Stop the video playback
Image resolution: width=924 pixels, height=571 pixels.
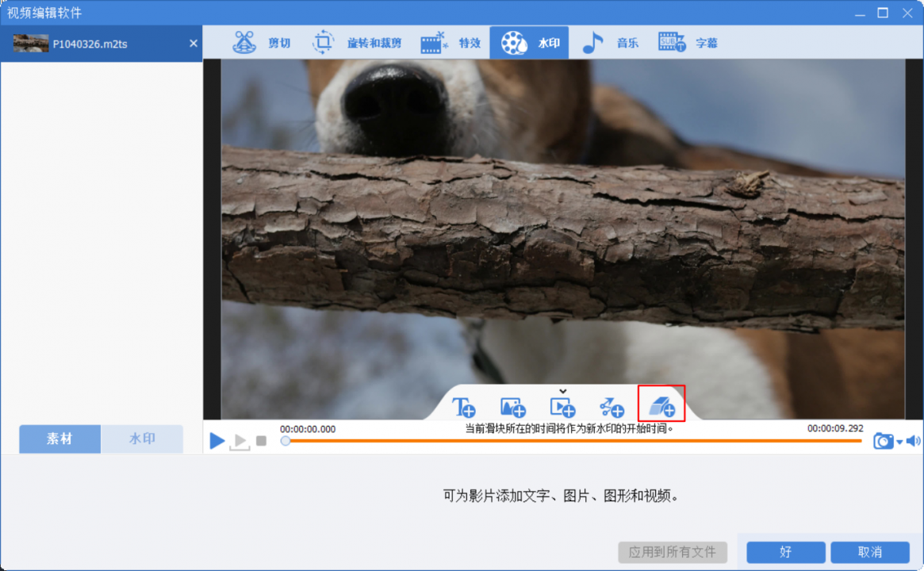262,441
